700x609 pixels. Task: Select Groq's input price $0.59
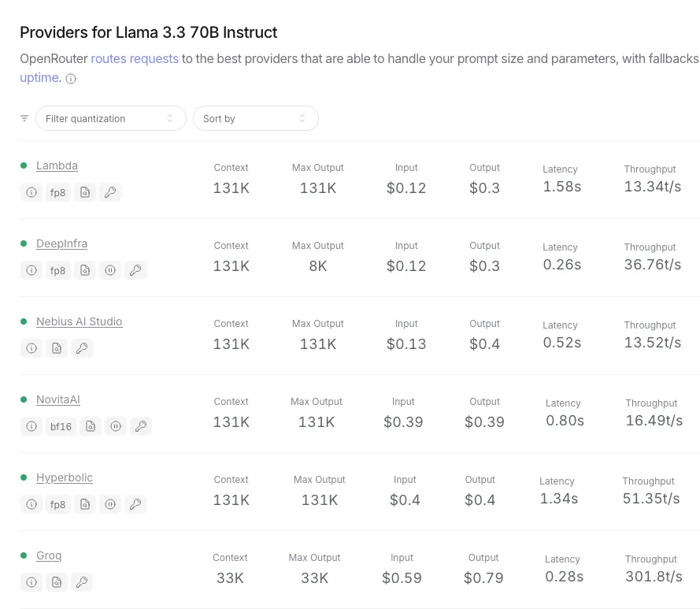(x=402, y=578)
